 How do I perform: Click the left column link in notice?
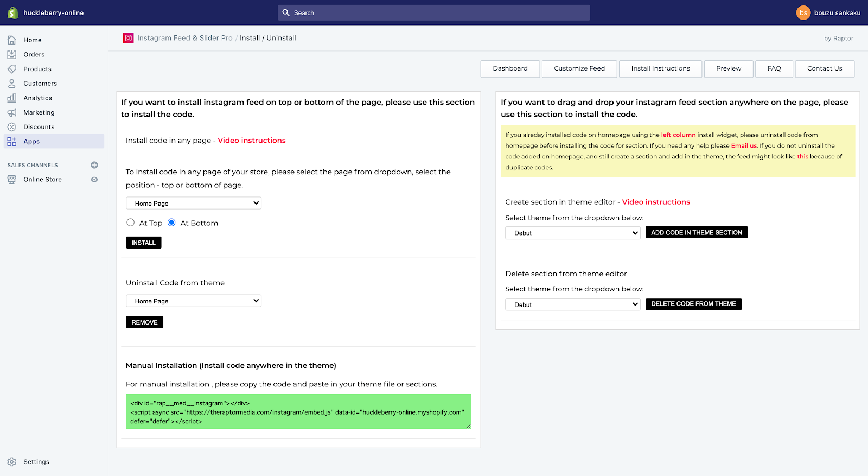pyautogui.click(x=678, y=135)
